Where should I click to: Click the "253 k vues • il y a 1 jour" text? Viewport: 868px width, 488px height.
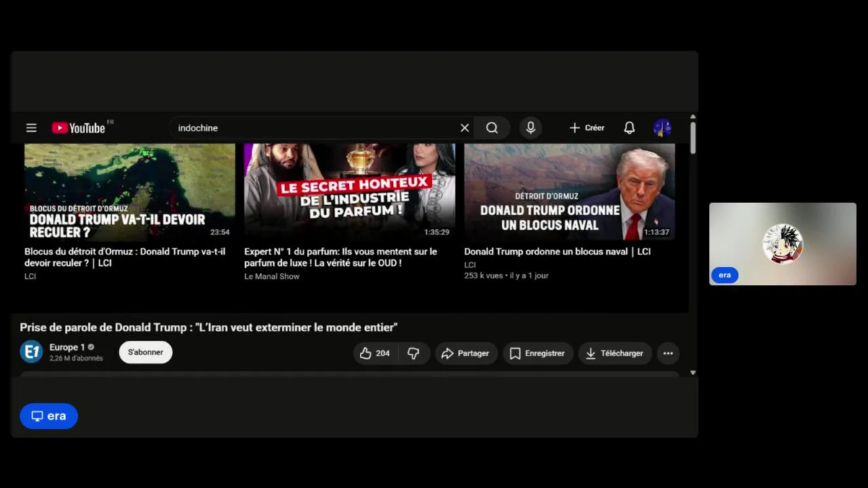(507, 276)
